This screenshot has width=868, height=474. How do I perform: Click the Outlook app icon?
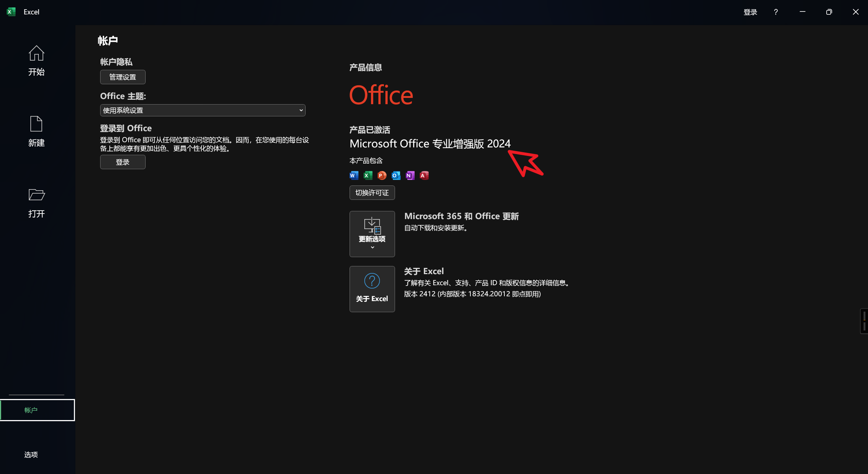[x=396, y=175]
